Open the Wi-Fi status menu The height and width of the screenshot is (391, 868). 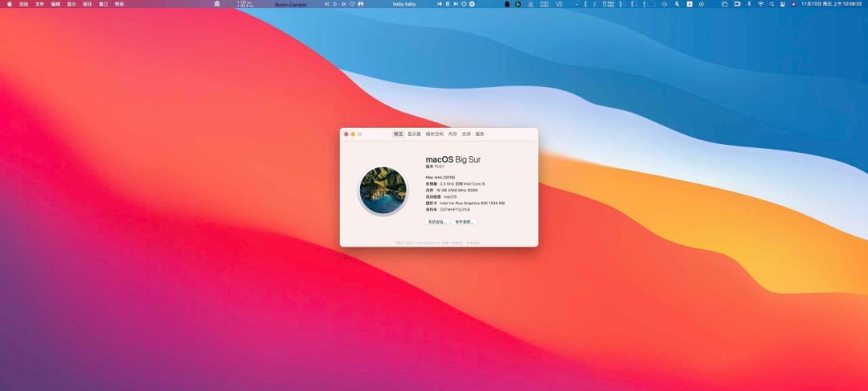coord(760,4)
